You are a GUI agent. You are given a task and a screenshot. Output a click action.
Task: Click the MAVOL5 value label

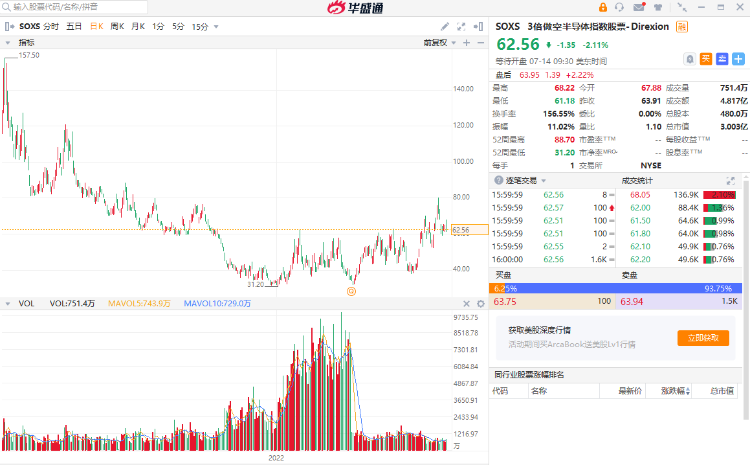click(139, 303)
